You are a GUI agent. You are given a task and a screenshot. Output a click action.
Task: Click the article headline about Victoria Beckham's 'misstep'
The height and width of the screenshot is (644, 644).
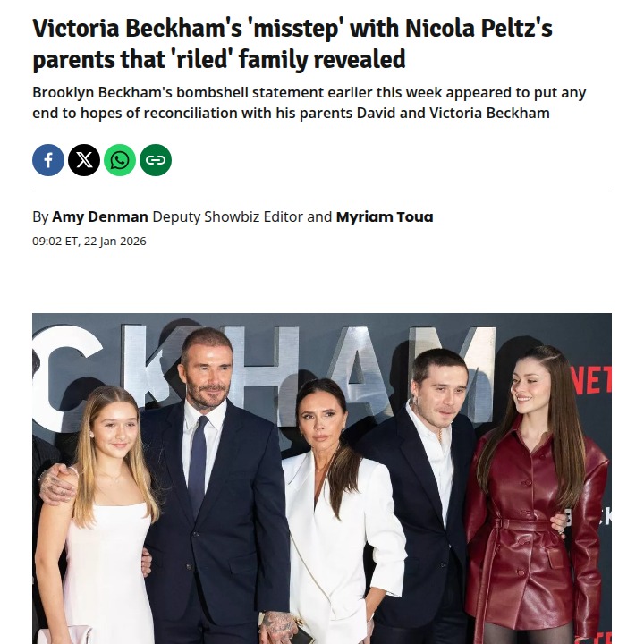(292, 43)
